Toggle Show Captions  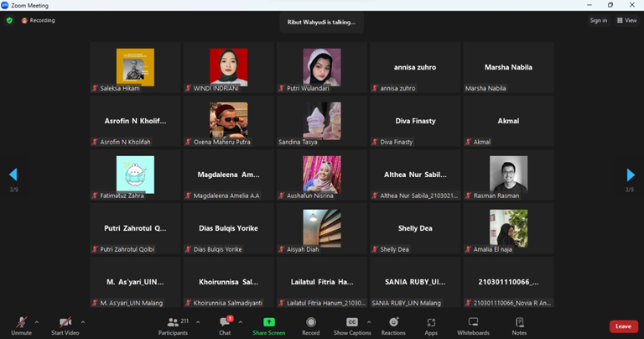[352, 325]
